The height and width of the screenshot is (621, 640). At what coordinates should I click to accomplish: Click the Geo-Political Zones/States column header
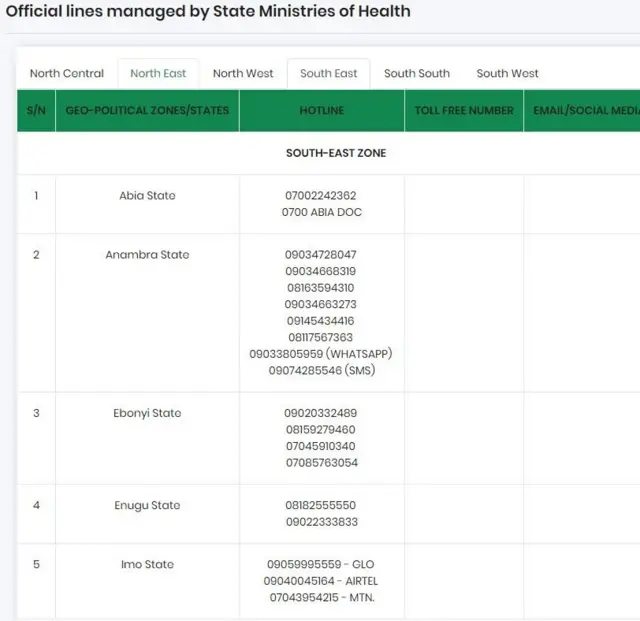coord(147,111)
